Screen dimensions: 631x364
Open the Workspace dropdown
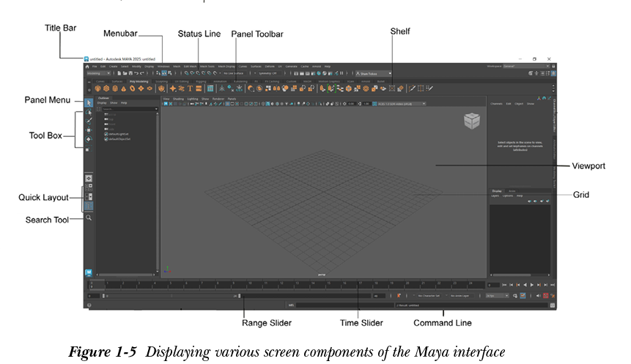click(x=525, y=66)
